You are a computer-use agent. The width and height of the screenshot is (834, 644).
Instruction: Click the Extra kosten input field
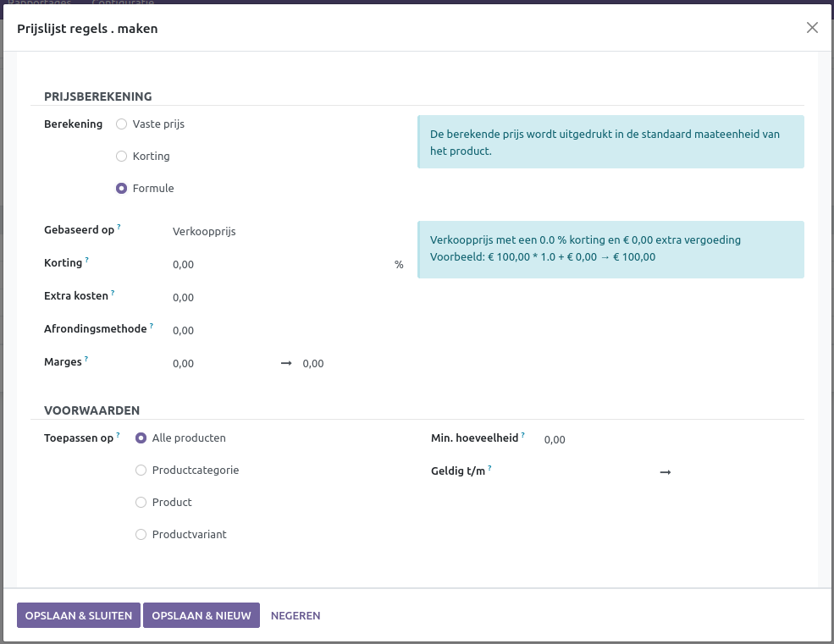coord(279,298)
